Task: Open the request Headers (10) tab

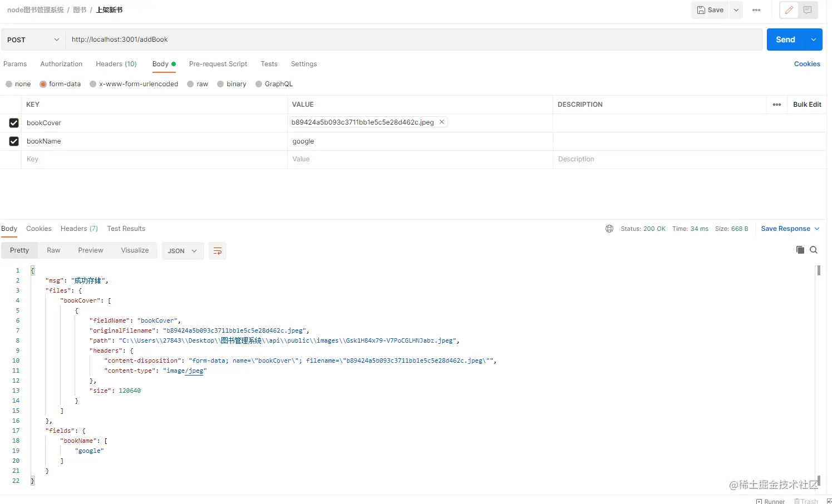Action: pos(116,64)
